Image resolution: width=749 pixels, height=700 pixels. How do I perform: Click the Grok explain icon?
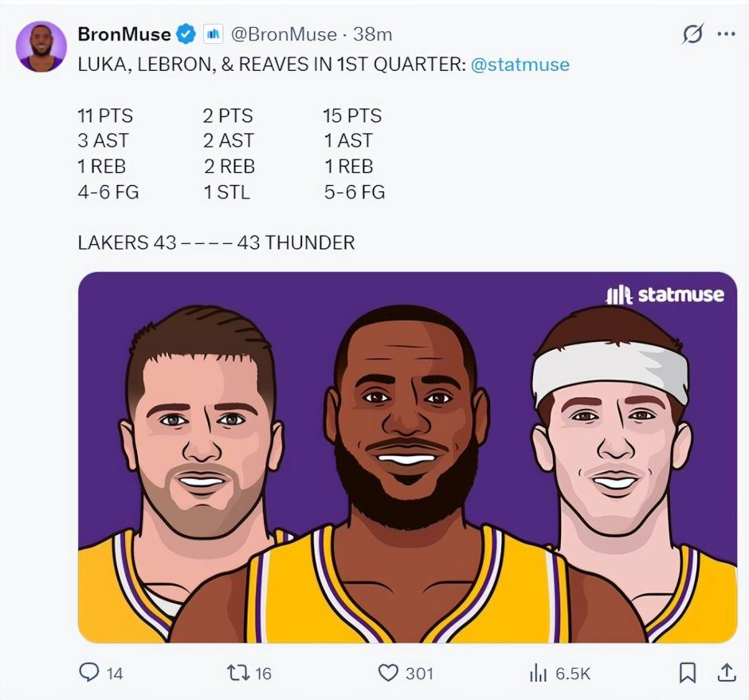(x=692, y=34)
